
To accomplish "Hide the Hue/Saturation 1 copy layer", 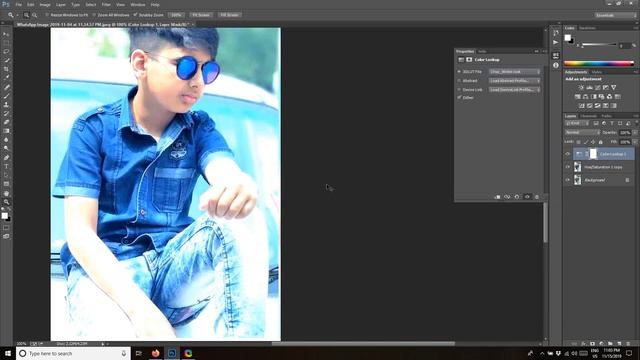I will (567, 167).
